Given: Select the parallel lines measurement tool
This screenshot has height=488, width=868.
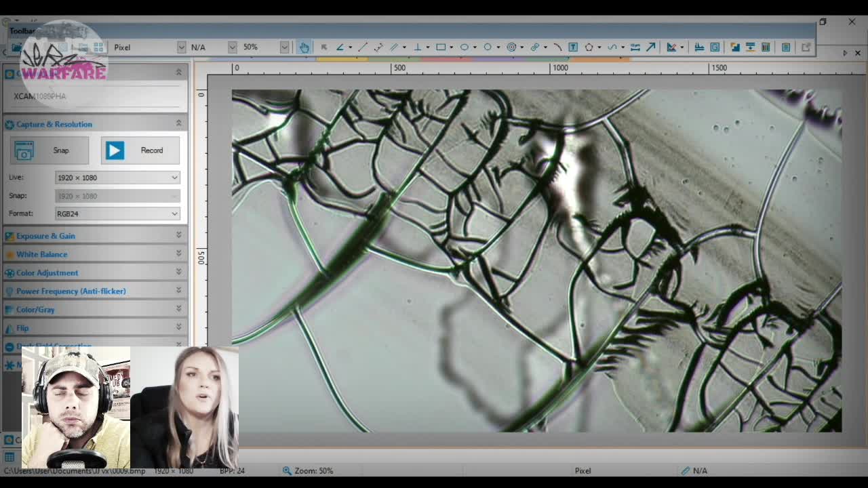Looking at the screenshot, I should pos(394,47).
